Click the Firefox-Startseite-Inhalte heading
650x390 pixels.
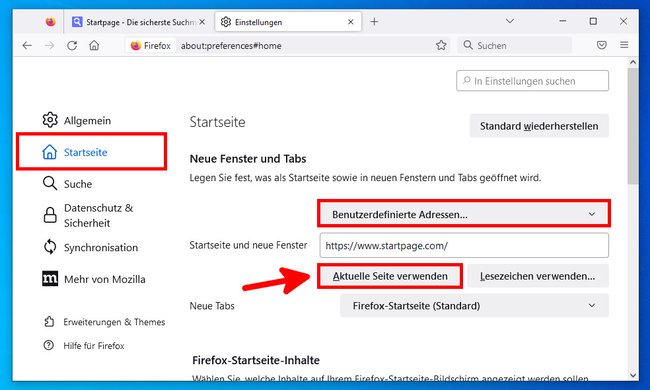(x=256, y=360)
